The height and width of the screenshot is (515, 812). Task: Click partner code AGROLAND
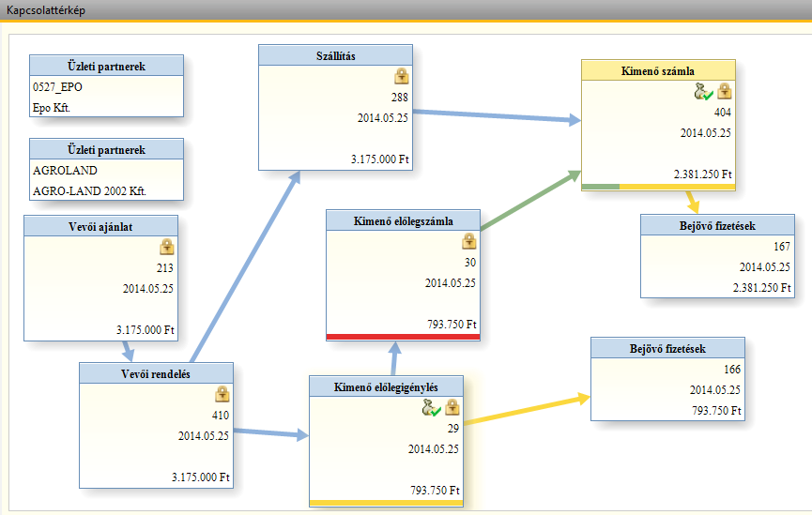(66, 171)
